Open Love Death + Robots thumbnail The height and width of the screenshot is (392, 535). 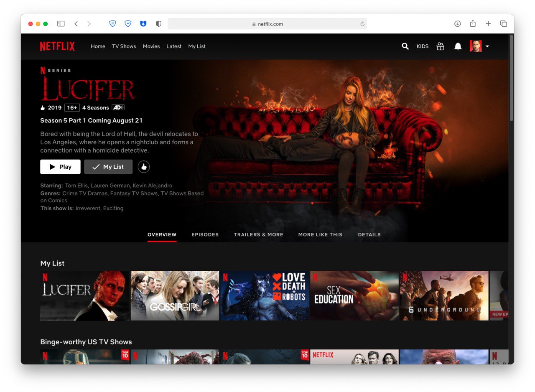[x=265, y=296]
